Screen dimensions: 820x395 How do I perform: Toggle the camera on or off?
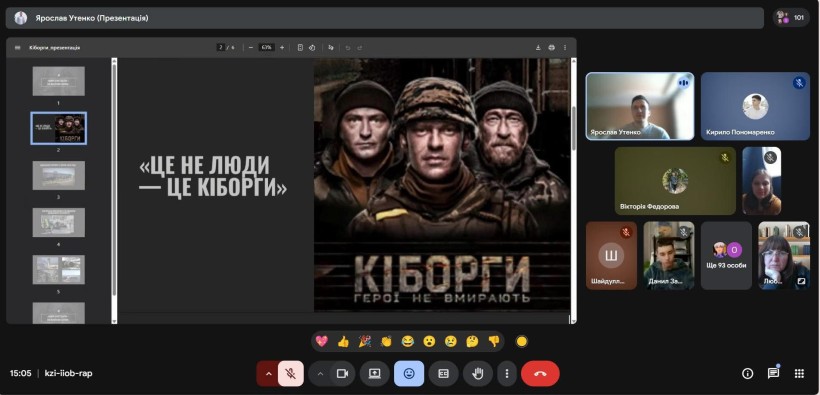point(343,374)
